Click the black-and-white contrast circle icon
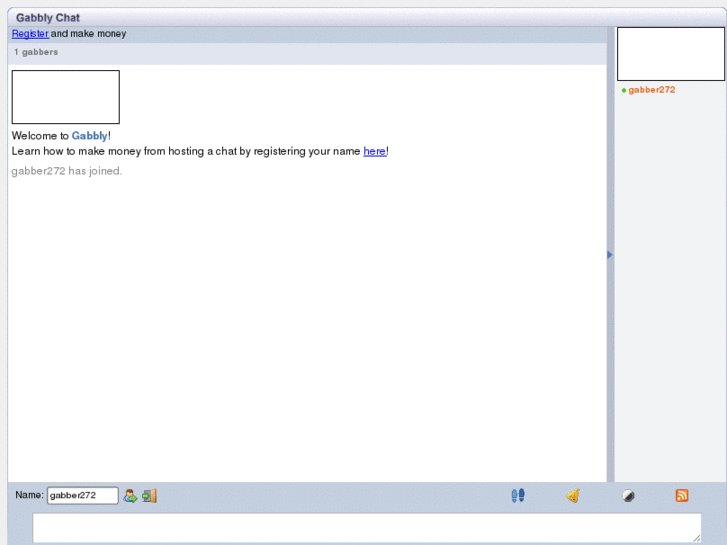The width and height of the screenshot is (727, 545). pos(628,496)
